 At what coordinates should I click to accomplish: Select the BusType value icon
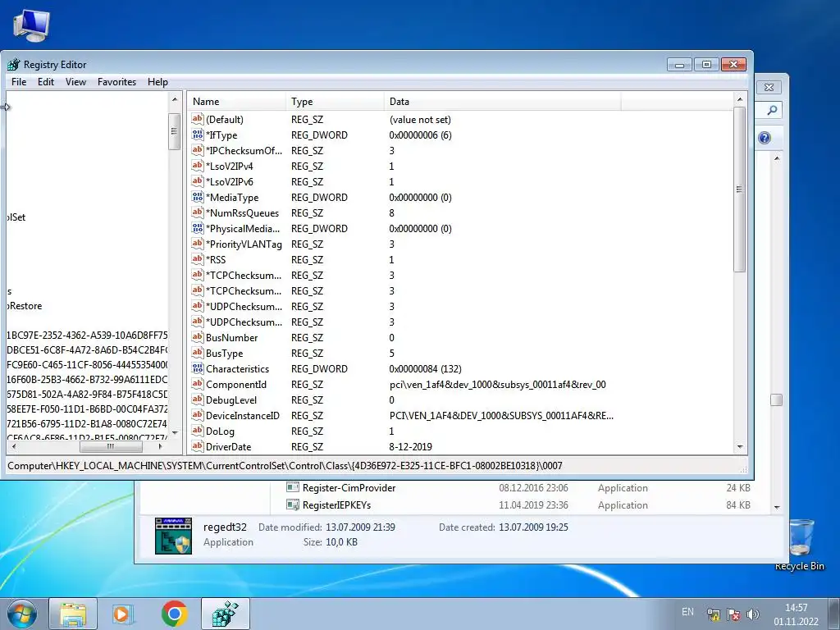tap(197, 353)
